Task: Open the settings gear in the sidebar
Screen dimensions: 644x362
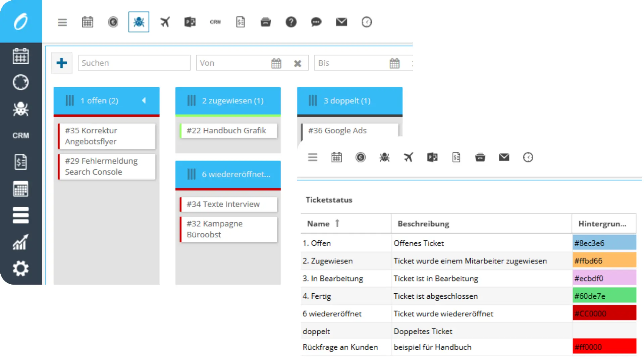Action: coord(21,268)
